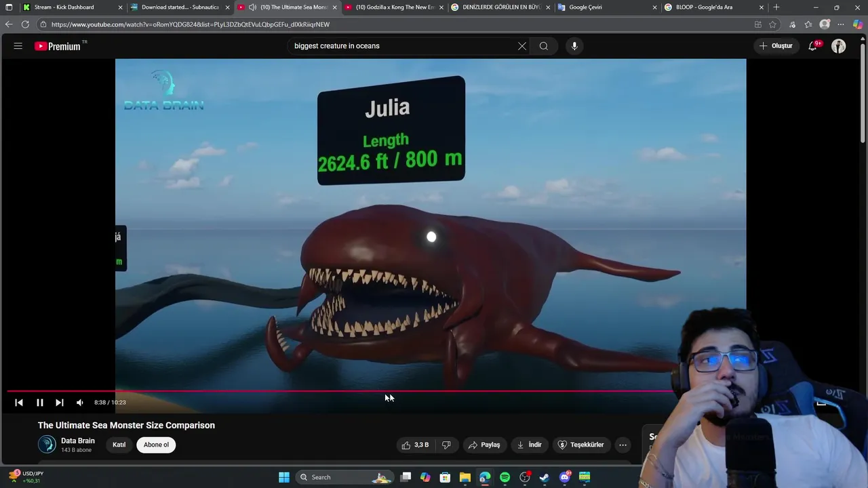Switch to Godzilla x Kong tab
Viewport: 868px width, 488px height.
[x=395, y=7]
